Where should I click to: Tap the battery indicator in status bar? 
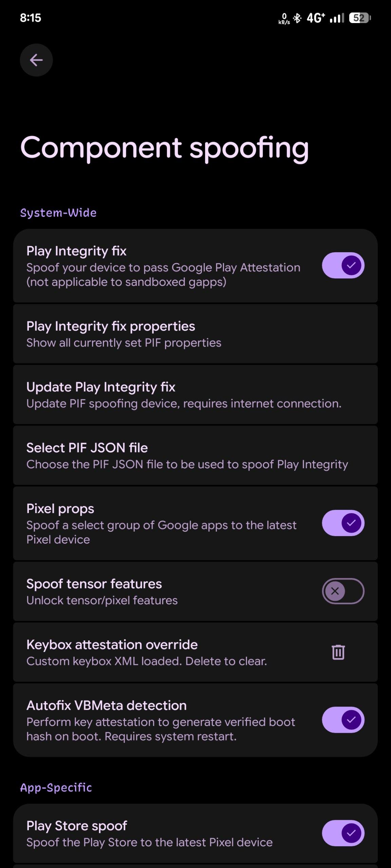pyautogui.click(x=360, y=18)
